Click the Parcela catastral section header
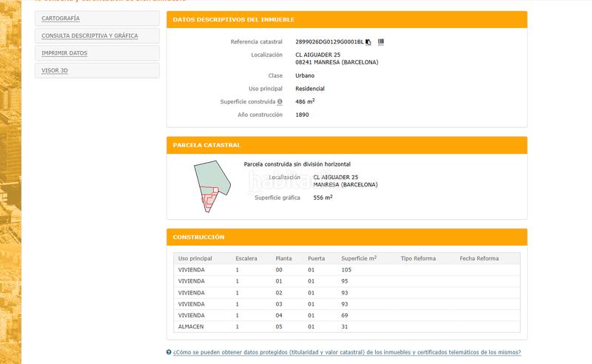 click(x=206, y=145)
